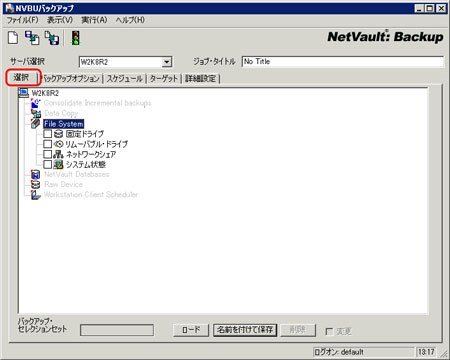The height and width of the screenshot is (360, 450).
Task: Click the 固定ドライブ label
Action: 85,134
